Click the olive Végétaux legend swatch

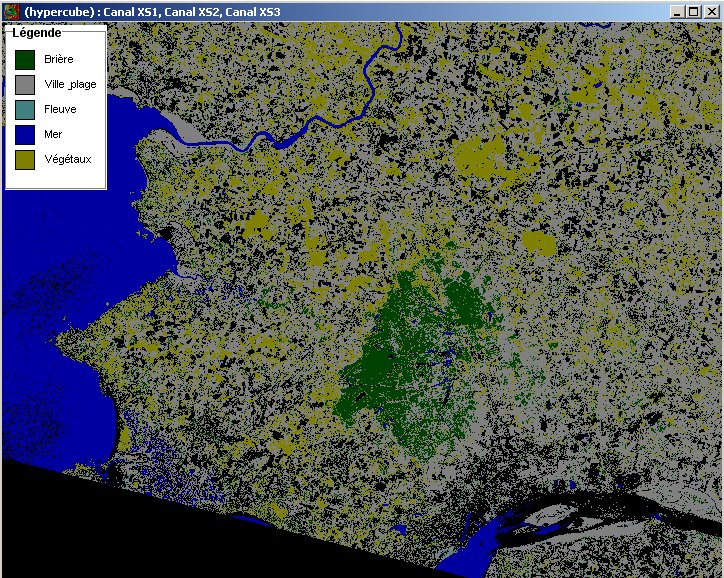coord(26,159)
